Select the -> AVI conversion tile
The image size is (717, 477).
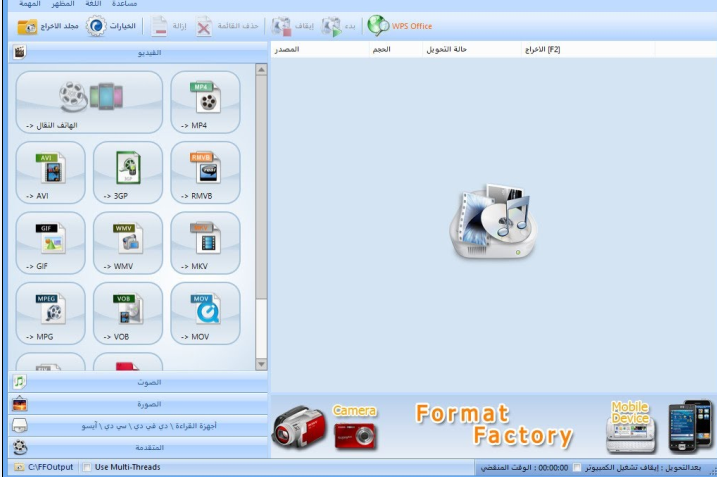pyautogui.click(x=50, y=172)
